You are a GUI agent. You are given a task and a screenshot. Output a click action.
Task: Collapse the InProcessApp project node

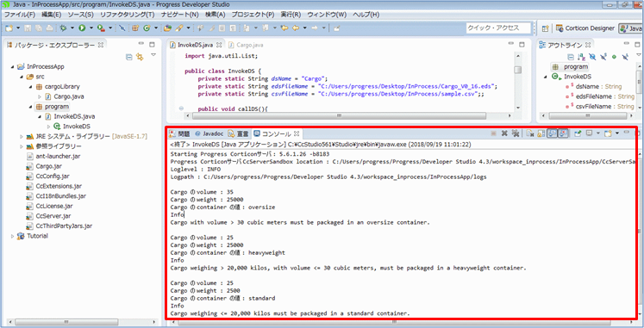[13, 66]
